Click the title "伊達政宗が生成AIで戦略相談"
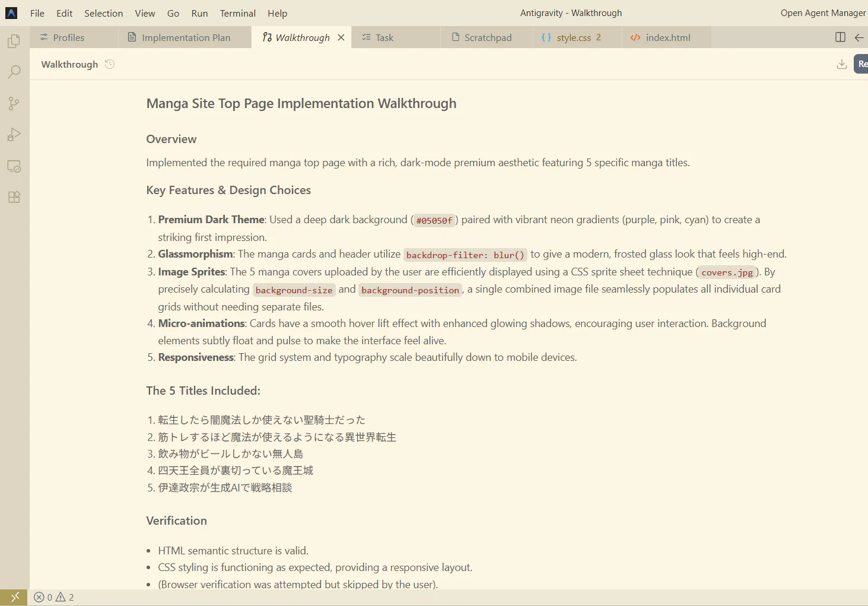Image resolution: width=868 pixels, height=606 pixels. (x=225, y=488)
